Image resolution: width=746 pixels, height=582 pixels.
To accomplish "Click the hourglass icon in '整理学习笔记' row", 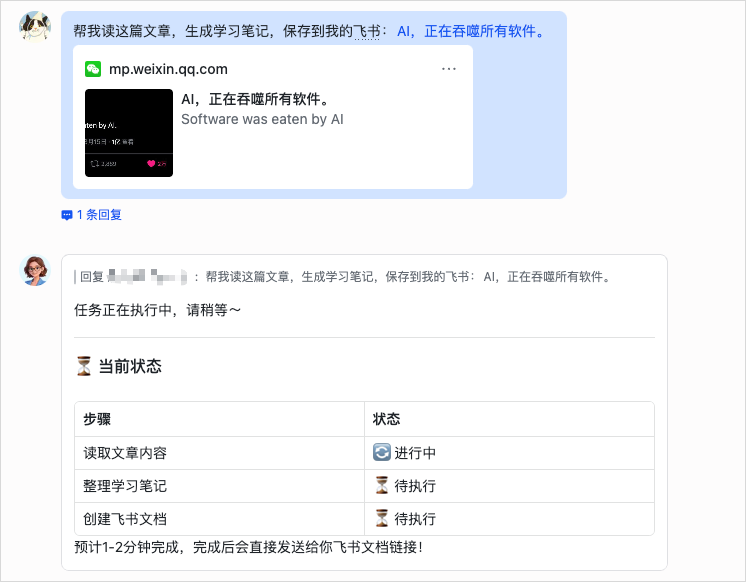I will click(382, 486).
